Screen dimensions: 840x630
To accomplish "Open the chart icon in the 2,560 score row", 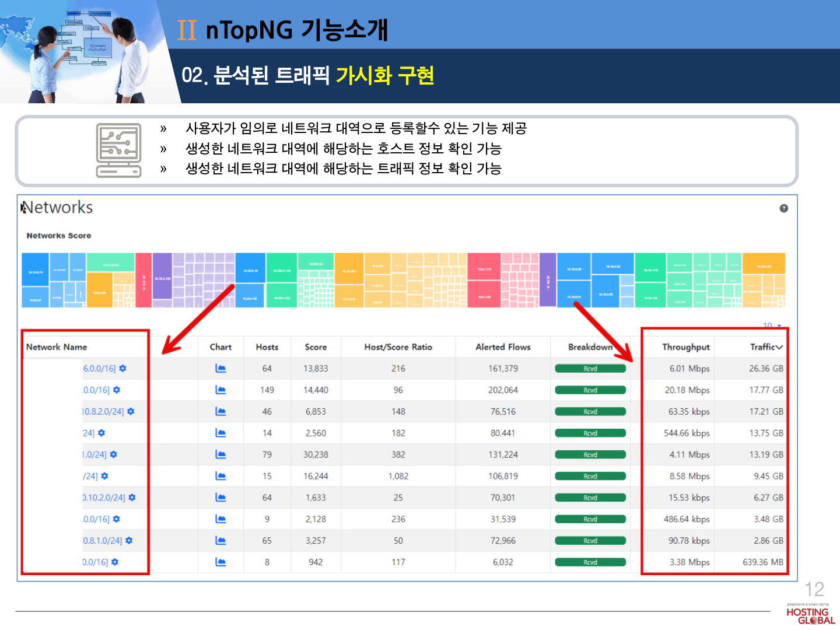I will tap(220, 433).
